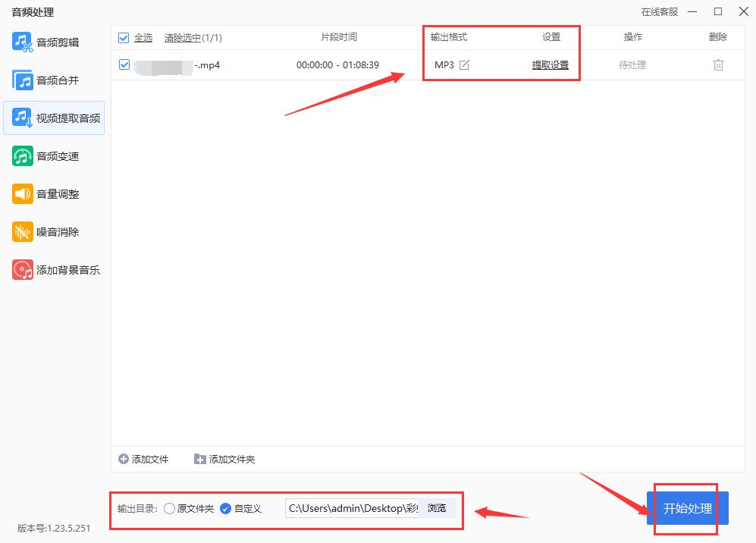Click 浏览 to browse output directory
The image size is (756, 543).
click(x=436, y=508)
